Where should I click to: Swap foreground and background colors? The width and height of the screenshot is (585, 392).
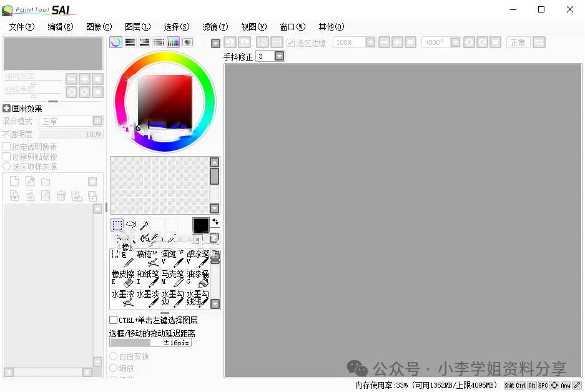[x=215, y=222]
